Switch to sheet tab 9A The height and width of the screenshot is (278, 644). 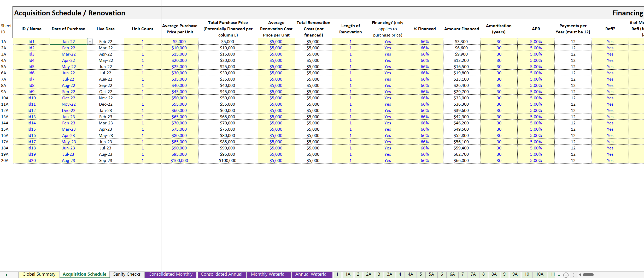515,274
